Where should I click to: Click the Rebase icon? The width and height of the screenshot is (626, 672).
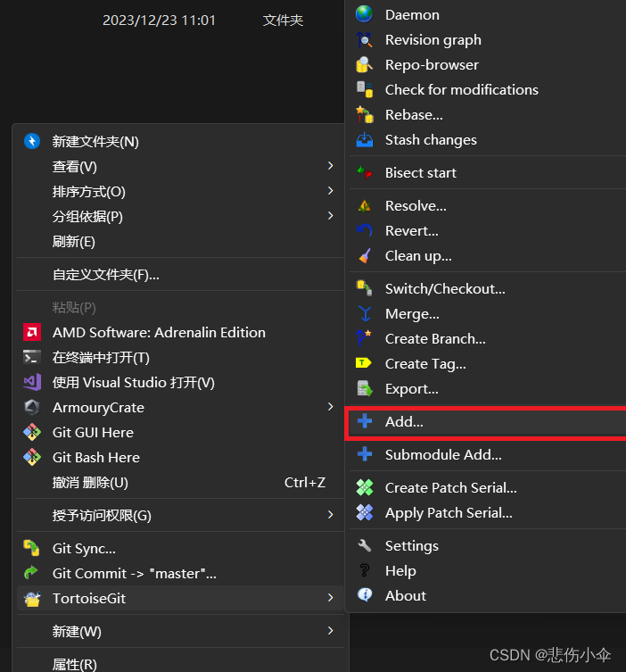coord(365,115)
